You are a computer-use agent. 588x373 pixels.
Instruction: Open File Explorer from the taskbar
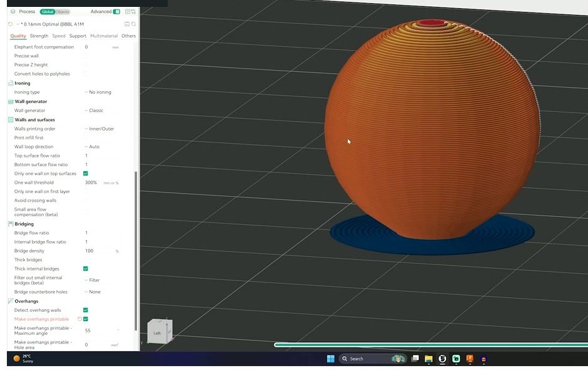(x=428, y=359)
